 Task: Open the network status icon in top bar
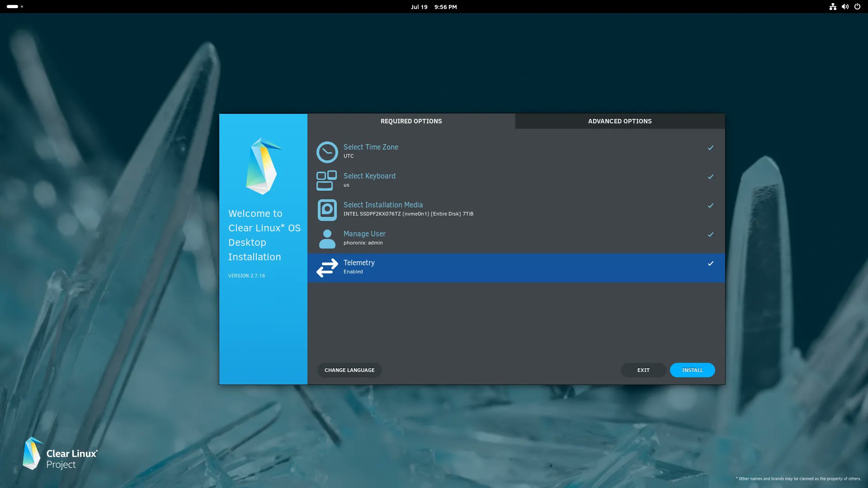[x=833, y=7]
